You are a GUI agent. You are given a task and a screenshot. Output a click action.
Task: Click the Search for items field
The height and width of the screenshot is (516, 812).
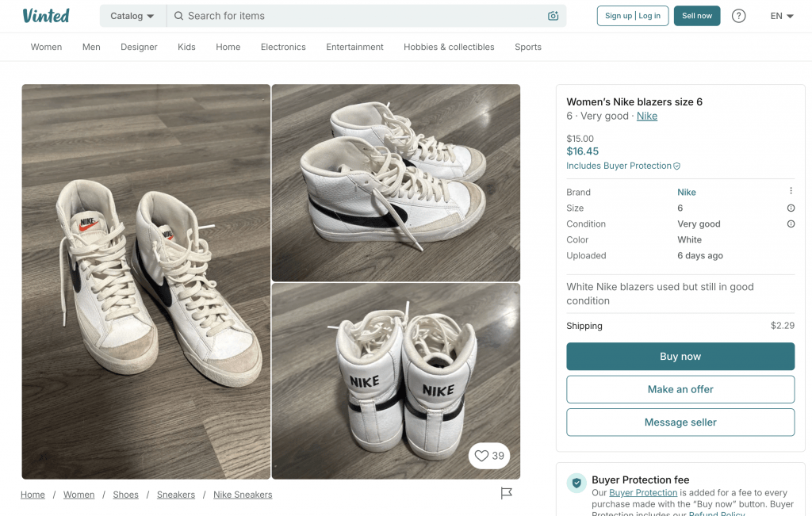pos(365,16)
